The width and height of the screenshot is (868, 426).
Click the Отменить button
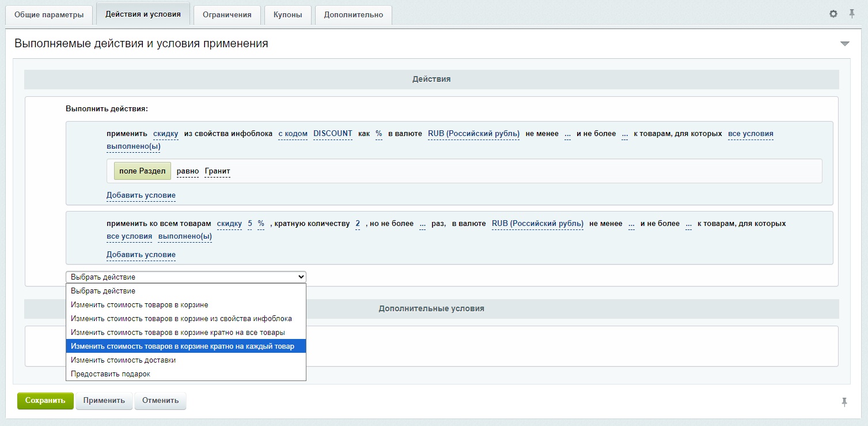(160, 401)
